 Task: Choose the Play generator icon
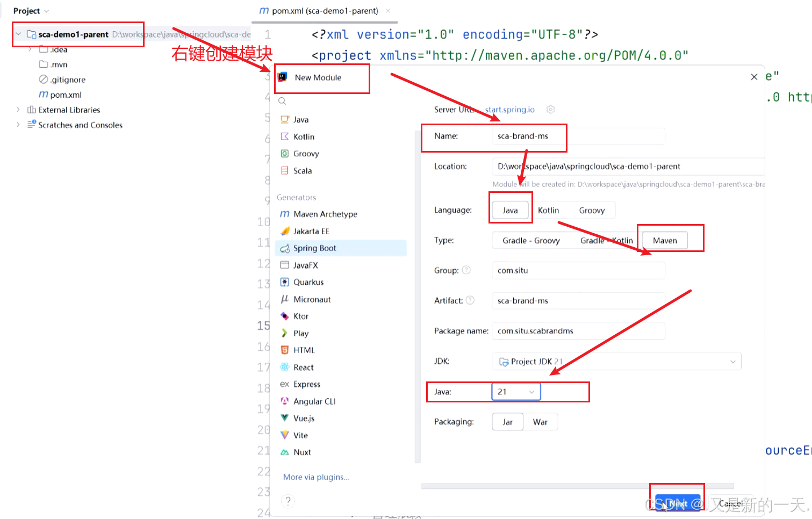[285, 333]
